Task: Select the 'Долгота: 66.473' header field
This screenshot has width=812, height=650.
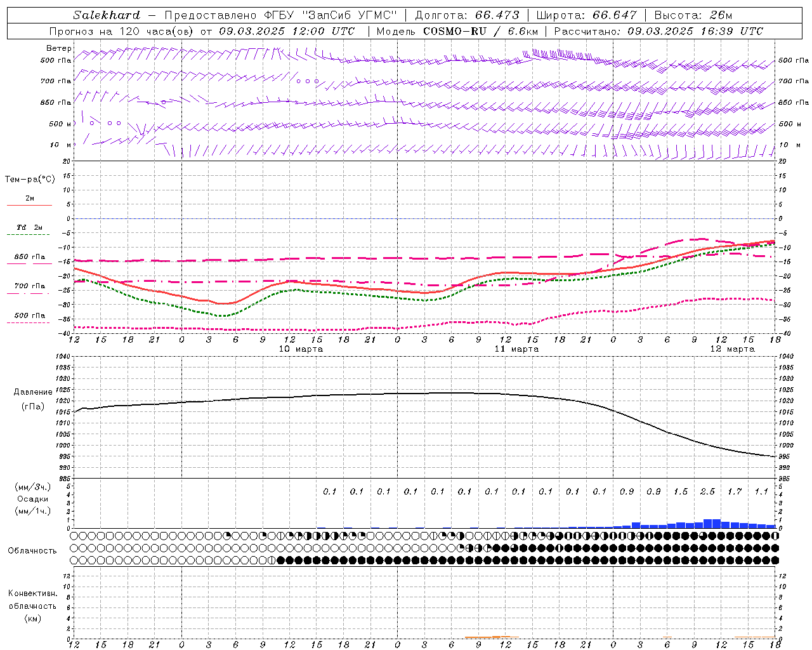Action: coord(467,15)
